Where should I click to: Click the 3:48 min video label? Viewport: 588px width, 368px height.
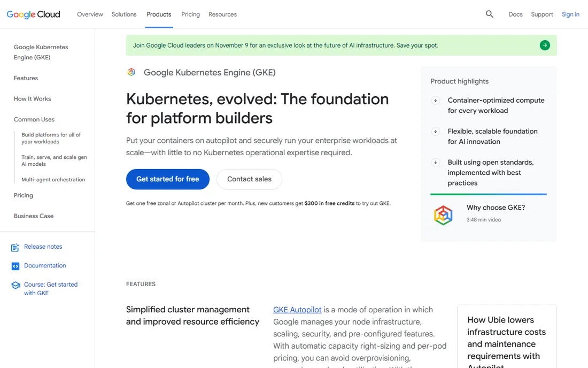click(483, 220)
